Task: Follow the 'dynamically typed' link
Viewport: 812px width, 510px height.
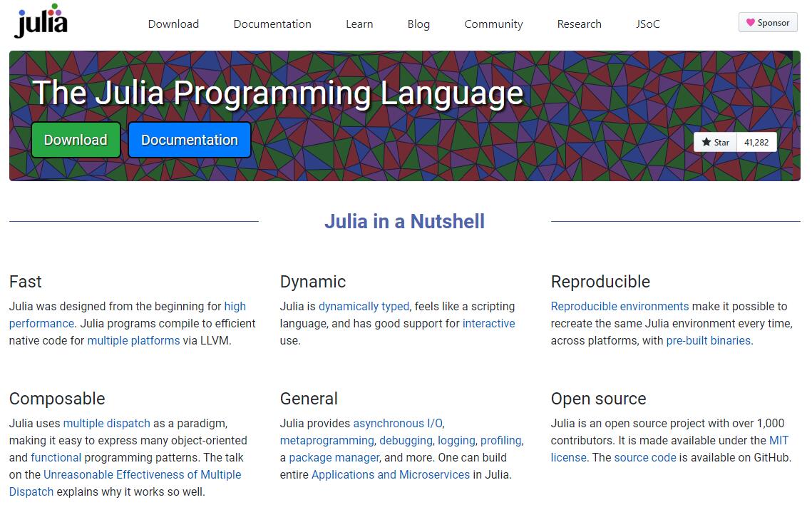Action: point(364,306)
